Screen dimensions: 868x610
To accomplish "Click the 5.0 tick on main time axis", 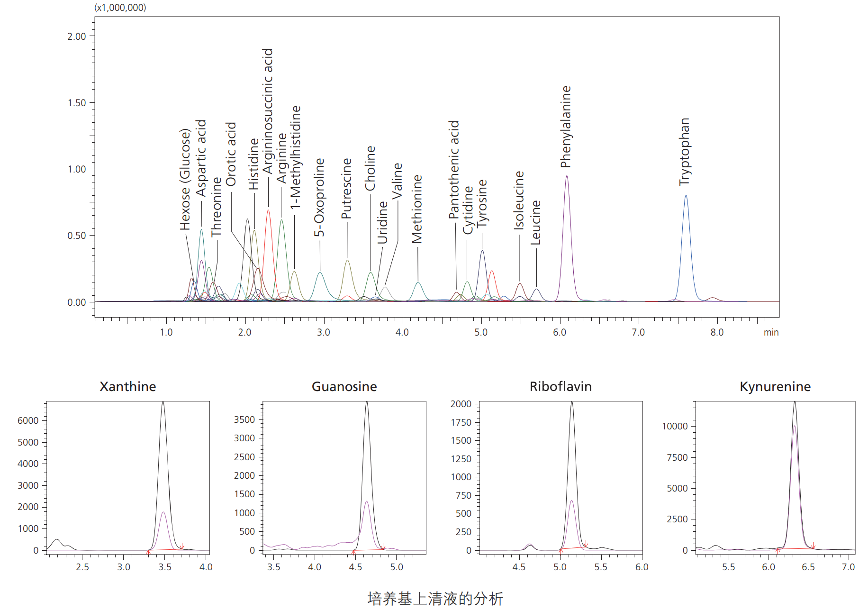I will coord(481,332).
